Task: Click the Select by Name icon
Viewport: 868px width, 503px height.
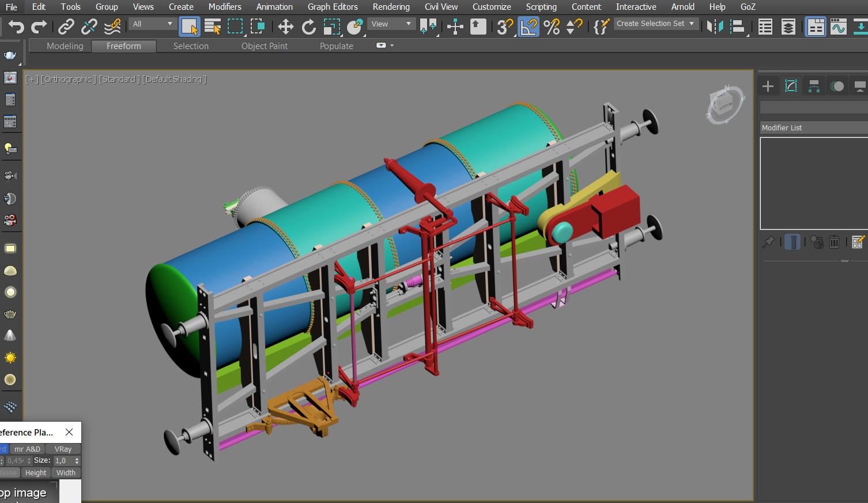Action: [x=212, y=27]
